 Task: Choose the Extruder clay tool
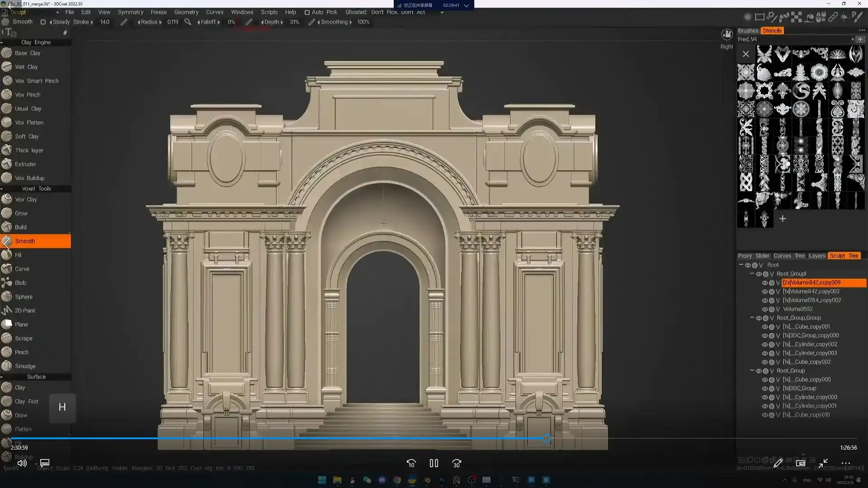click(x=25, y=164)
